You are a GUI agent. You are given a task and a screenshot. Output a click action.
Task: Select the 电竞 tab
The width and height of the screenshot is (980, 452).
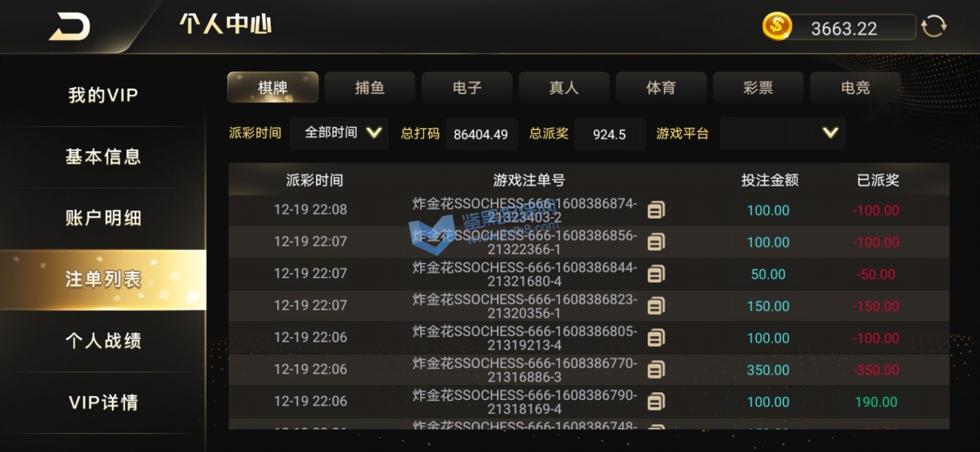click(855, 87)
